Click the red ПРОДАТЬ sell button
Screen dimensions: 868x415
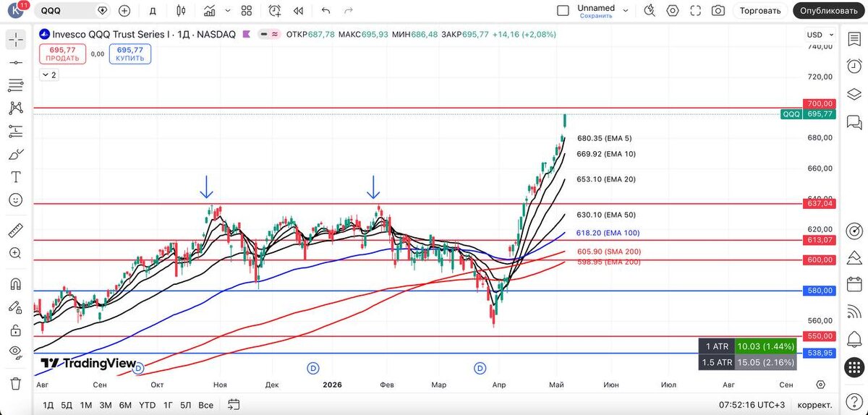coord(63,54)
